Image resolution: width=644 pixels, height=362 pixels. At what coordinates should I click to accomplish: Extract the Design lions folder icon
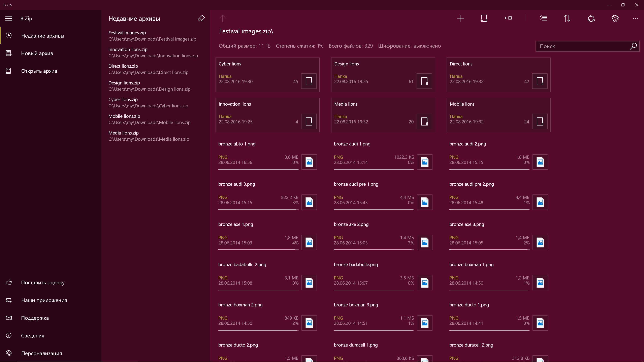coord(424,81)
